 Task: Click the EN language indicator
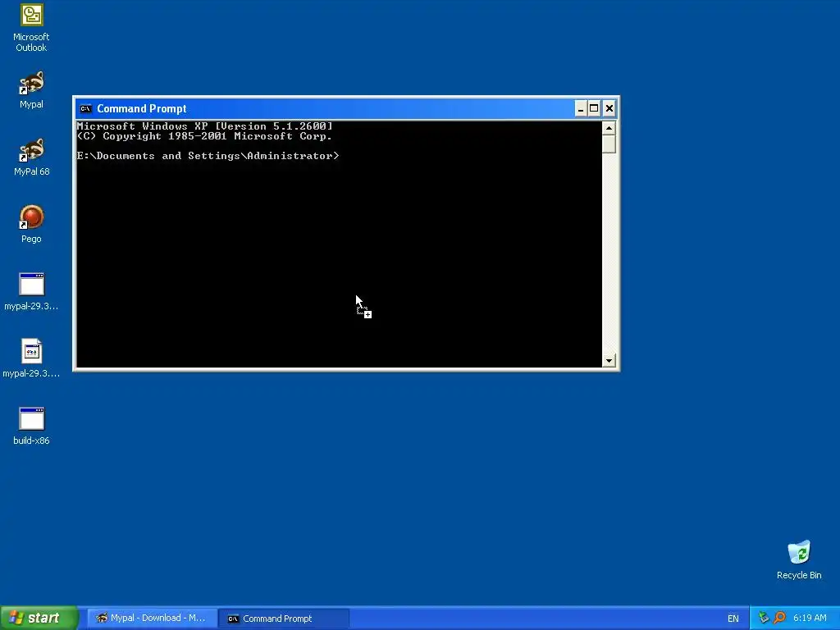(733, 619)
